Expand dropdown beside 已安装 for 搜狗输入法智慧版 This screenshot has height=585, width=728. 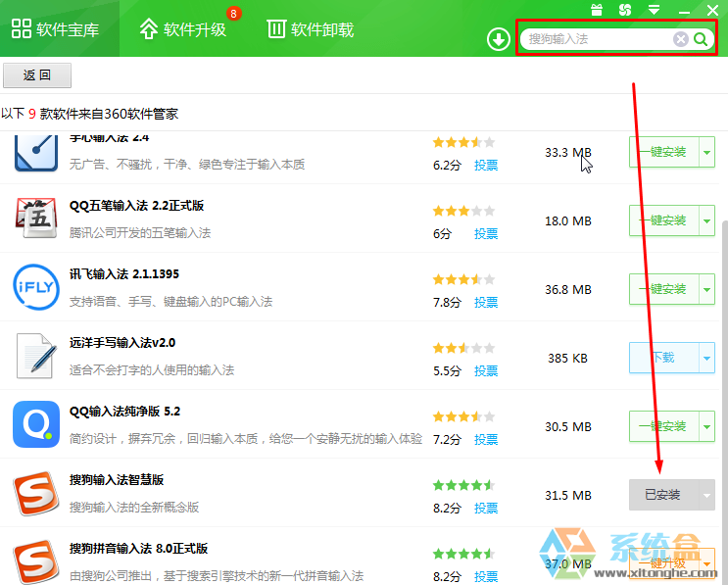706,495
